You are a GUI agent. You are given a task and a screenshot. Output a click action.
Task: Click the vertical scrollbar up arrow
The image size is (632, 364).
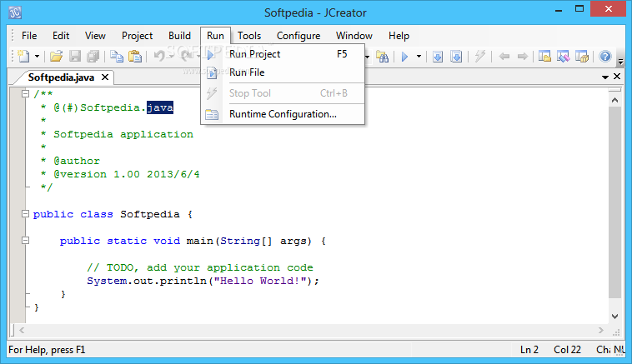click(614, 100)
